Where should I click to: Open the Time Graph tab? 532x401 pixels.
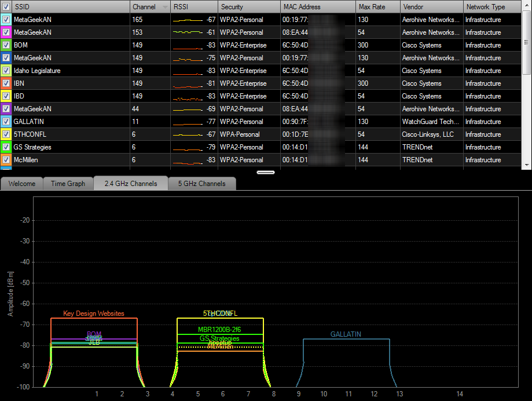click(x=68, y=183)
